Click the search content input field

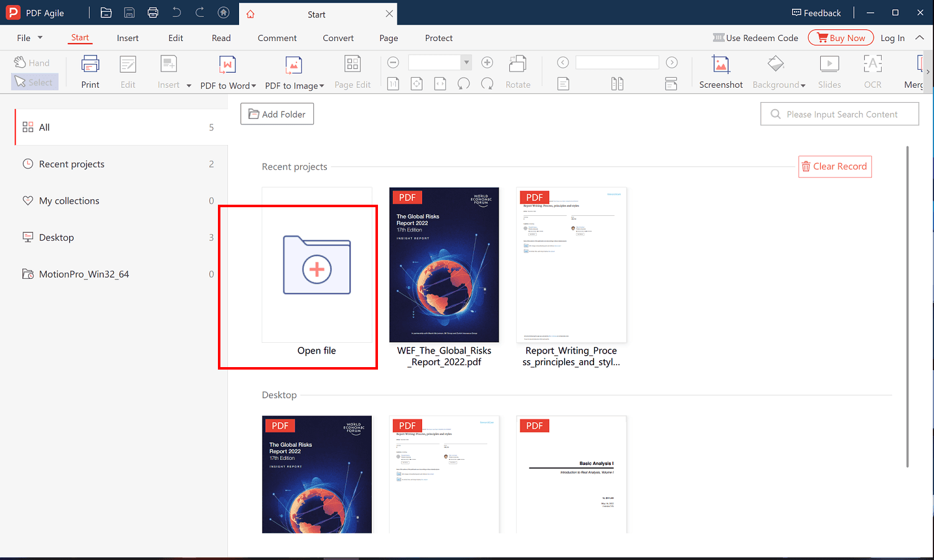(839, 114)
